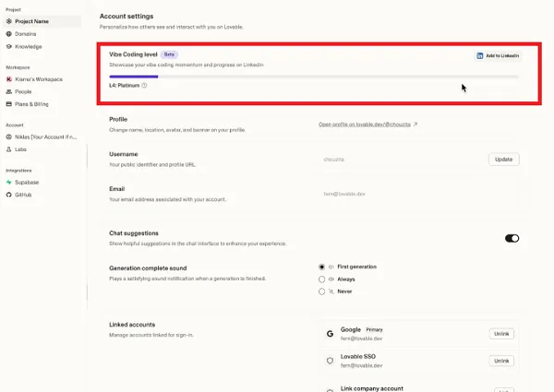Screen dimensions: 554x392
Task: Click the Vibe Coding level progress bar
Action: [314, 76]
